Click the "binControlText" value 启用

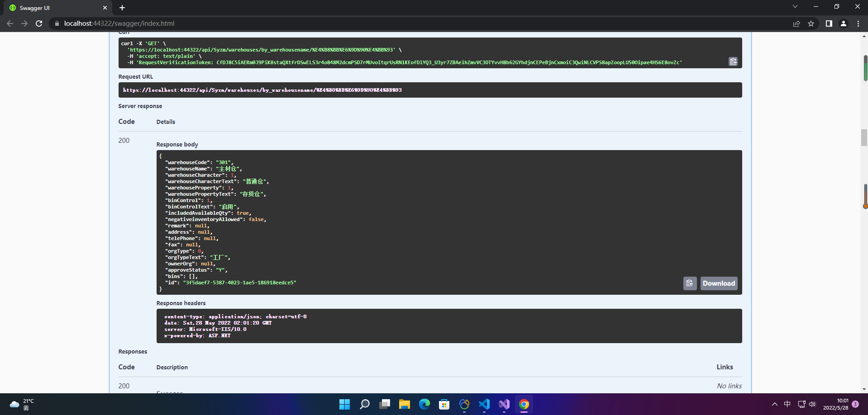coord(227,207)
